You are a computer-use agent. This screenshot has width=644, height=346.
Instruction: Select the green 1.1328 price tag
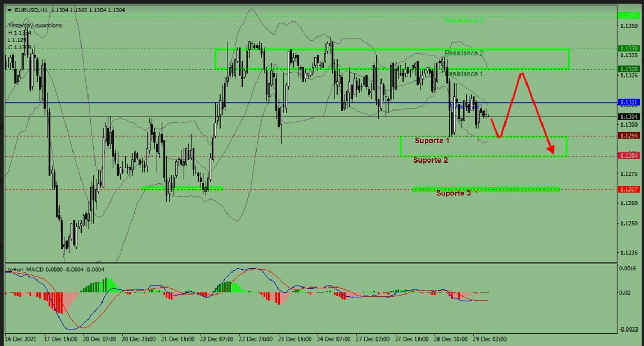pos(628,69)
